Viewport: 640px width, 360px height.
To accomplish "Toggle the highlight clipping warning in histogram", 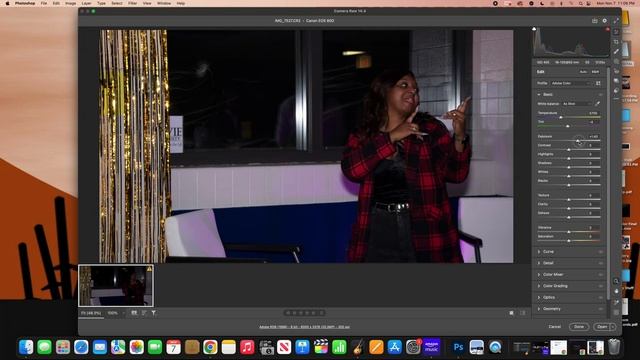I will [607, 29].
